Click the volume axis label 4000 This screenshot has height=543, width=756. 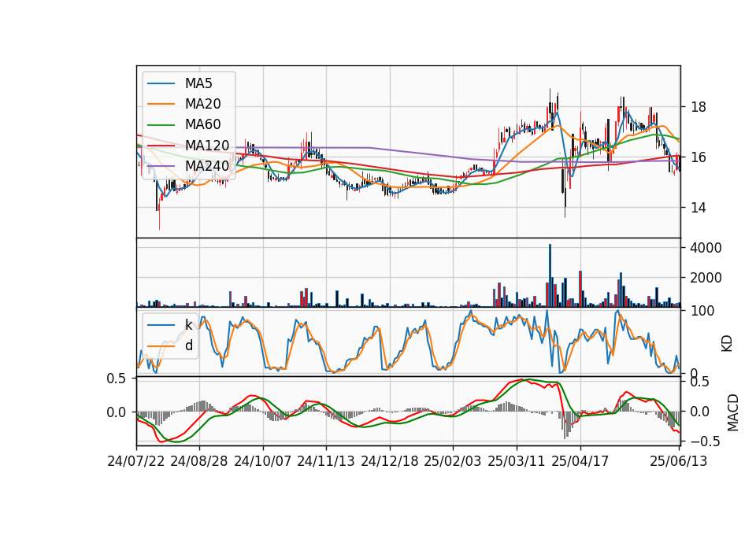point(706,248)
